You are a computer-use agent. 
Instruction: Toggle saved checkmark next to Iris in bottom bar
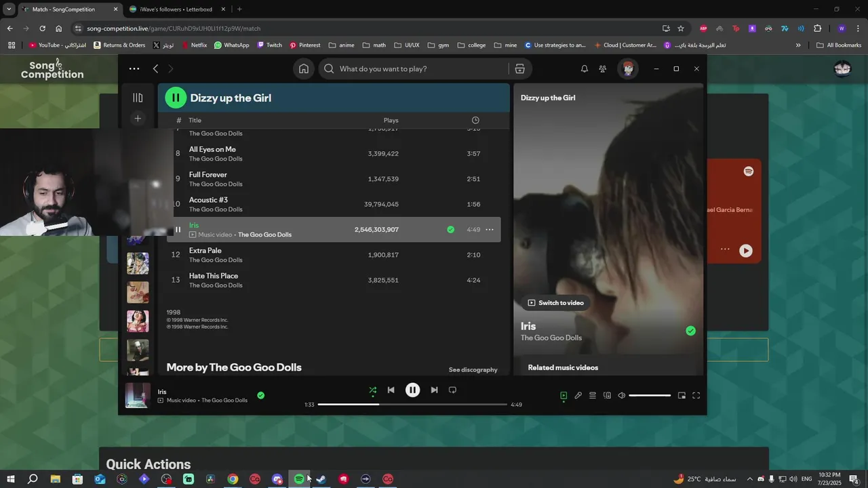260,395
